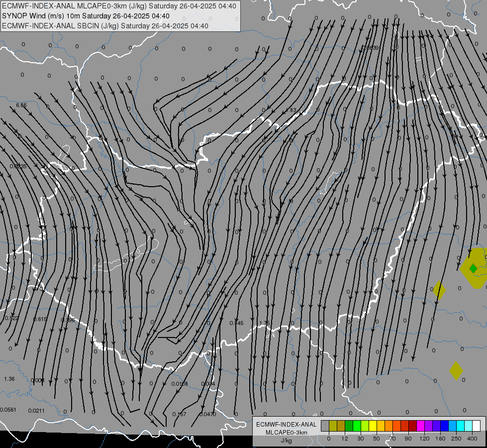Click the data value 0.615
487x448 pixels.
pyautogui.click(x=40, y=319)
